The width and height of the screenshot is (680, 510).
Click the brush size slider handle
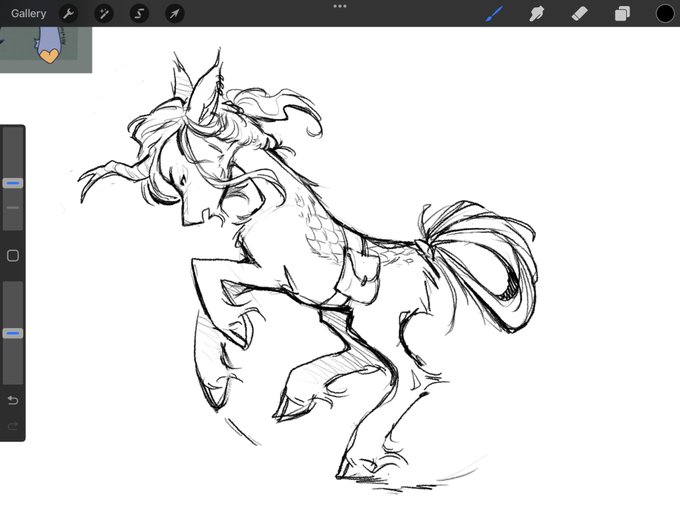[13, 183]
